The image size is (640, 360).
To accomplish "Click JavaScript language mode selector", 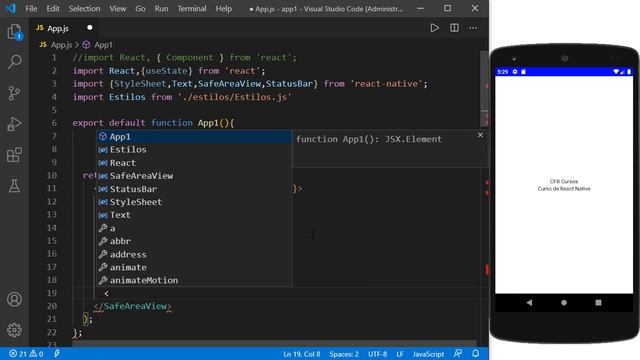I will [x=428, y=354].
